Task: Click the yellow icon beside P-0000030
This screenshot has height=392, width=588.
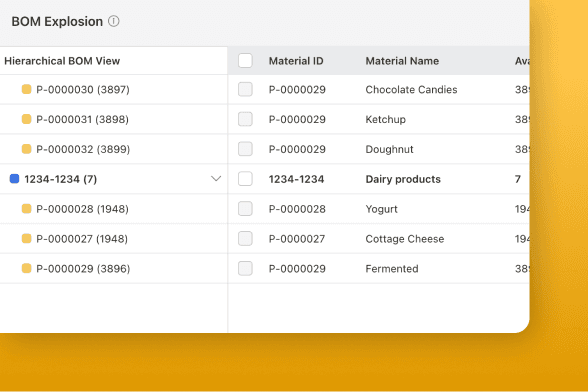Action: tap(27, 89)
